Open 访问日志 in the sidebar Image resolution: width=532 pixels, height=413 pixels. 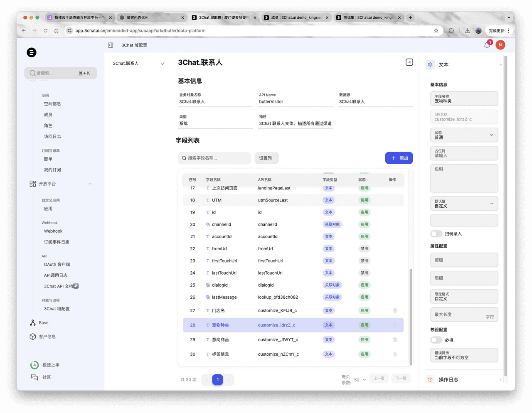coord(52,136)
